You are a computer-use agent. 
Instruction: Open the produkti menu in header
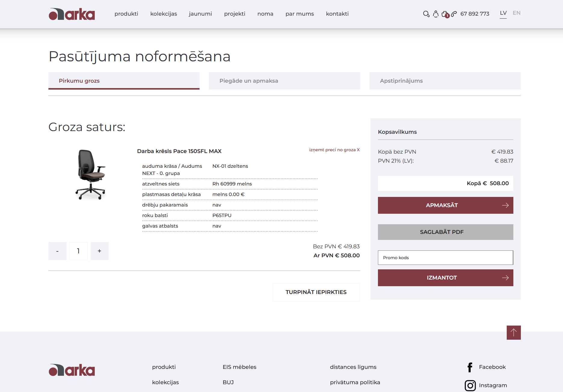pos(126,14)
